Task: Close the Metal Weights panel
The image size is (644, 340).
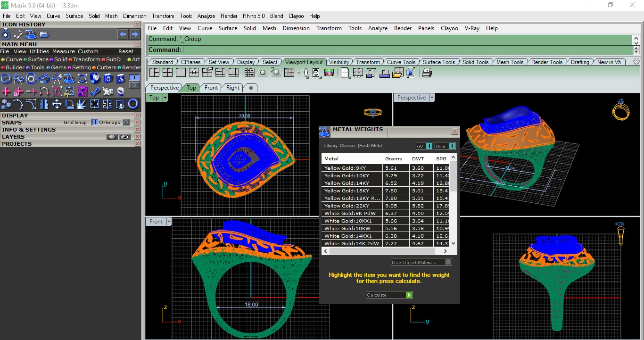Action: (x=454, y=132)
